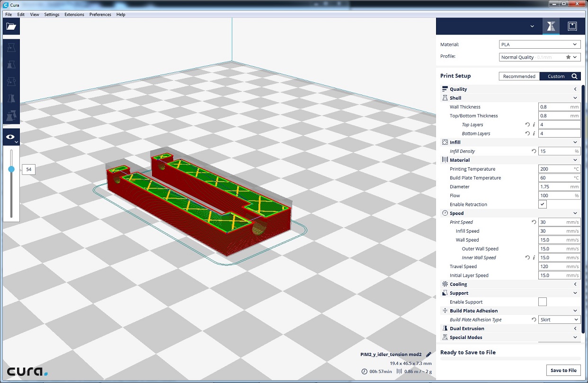Select the Rotate tool
The width and height of the screenshot is (588, 383).
pos(11,82)
